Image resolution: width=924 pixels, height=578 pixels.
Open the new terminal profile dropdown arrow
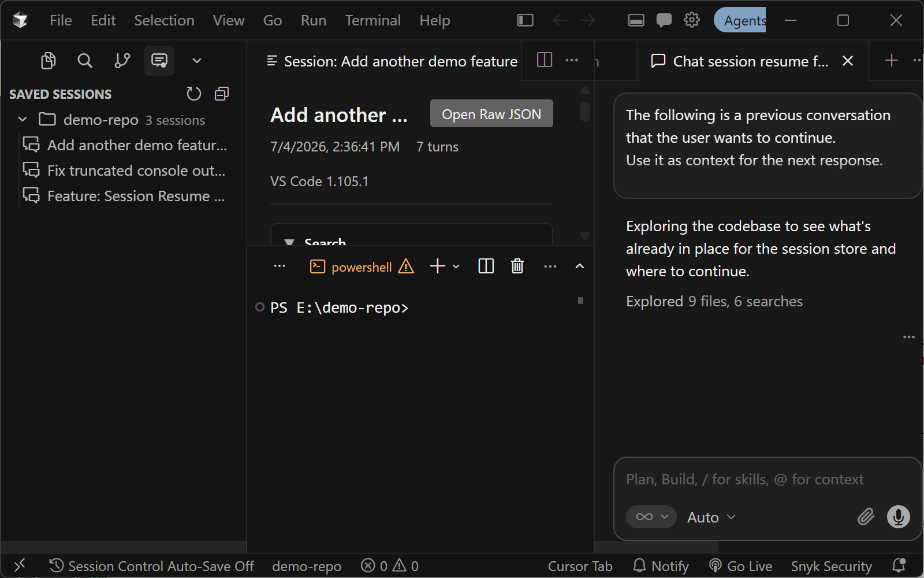tap(456, 266)
